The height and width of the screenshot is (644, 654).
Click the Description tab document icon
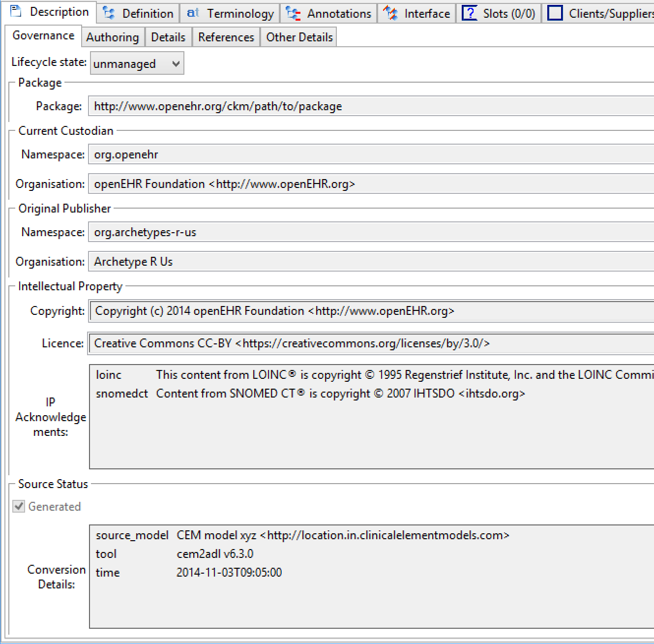[x=16, y=11]
